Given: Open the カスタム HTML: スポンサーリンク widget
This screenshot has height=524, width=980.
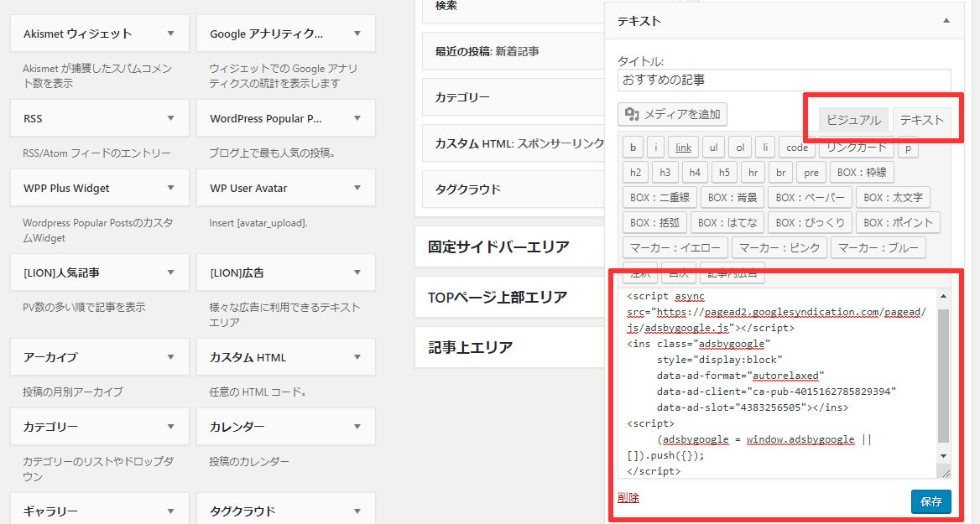Looking at the screenshot, I should [x=513, y=143].
